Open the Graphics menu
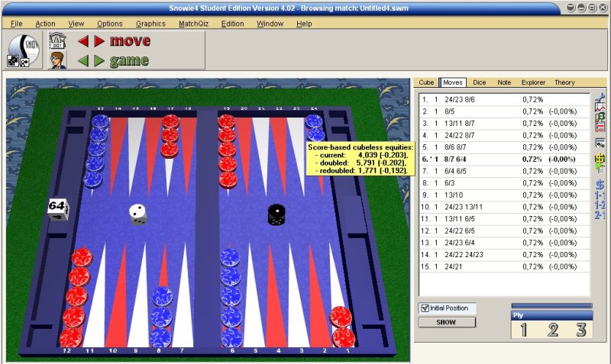The image size is (611, 364). pyautogui.click(x=150, y=24)
